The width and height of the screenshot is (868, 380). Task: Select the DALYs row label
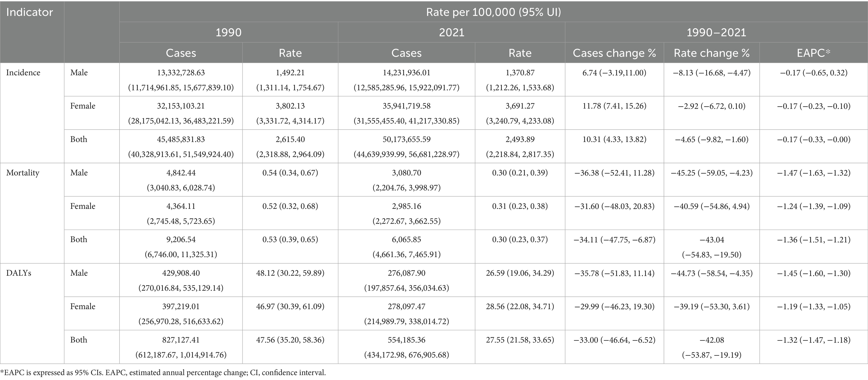click(19, 273)
